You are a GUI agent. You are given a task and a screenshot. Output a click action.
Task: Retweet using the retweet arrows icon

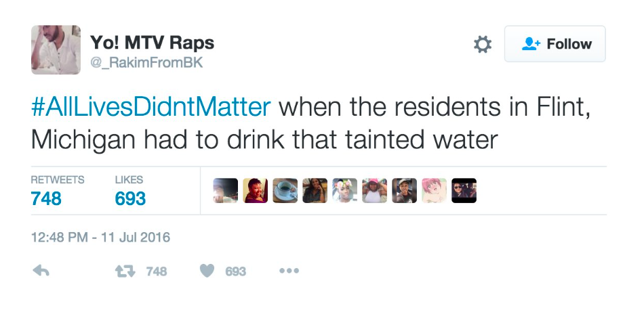coord(125,271)
